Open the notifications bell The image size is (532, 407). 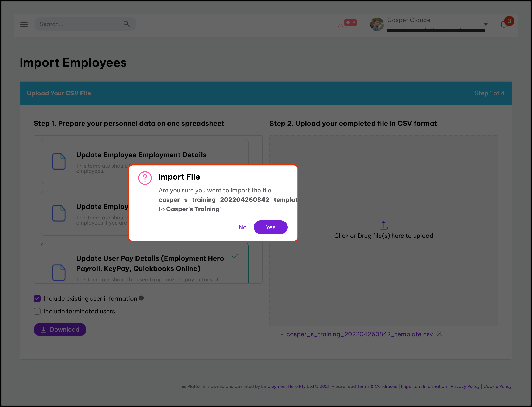pos(504,25)
